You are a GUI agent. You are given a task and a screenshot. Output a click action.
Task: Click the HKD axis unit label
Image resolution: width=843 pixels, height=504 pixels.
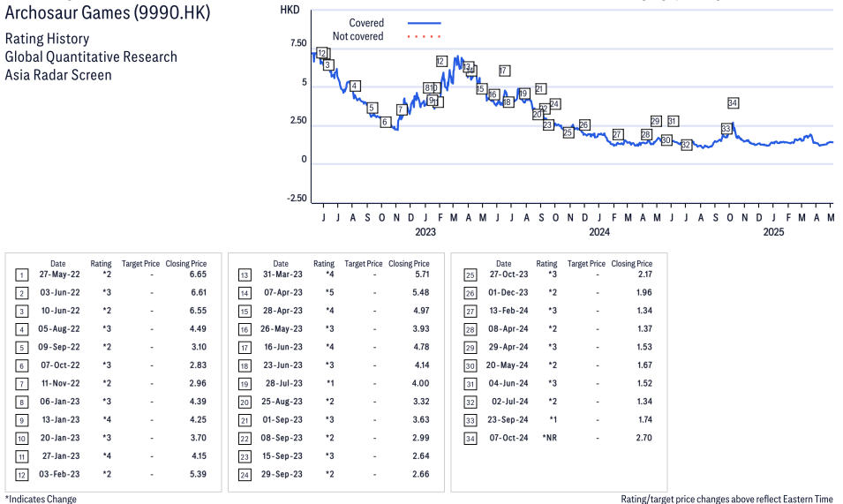point(290,10)
